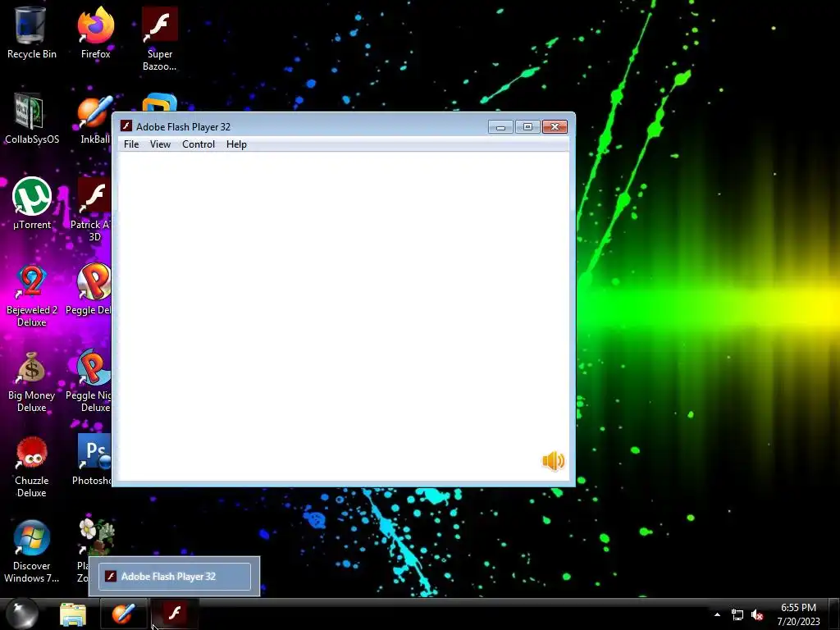The image size is (840, 630).
Task: Maximize the Adobe Flash Player window
Action: 527,127
